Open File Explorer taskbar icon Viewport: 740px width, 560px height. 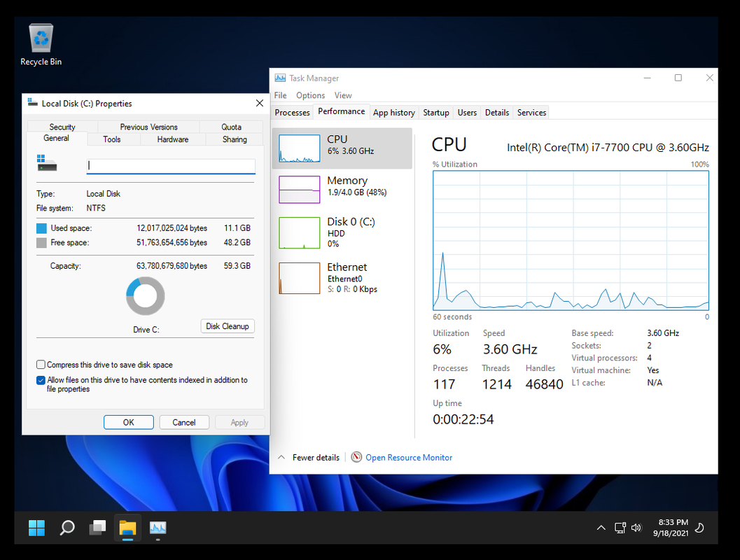127,527
